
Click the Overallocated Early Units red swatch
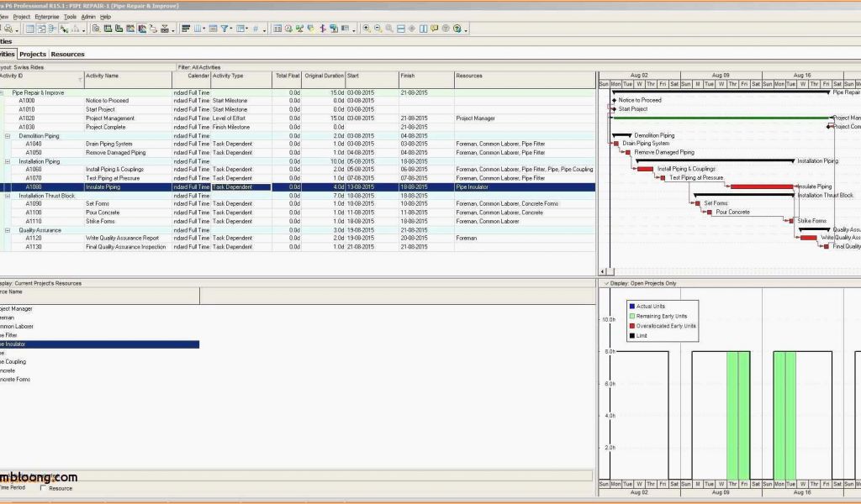pyautogui.click(x=632, y=326)
